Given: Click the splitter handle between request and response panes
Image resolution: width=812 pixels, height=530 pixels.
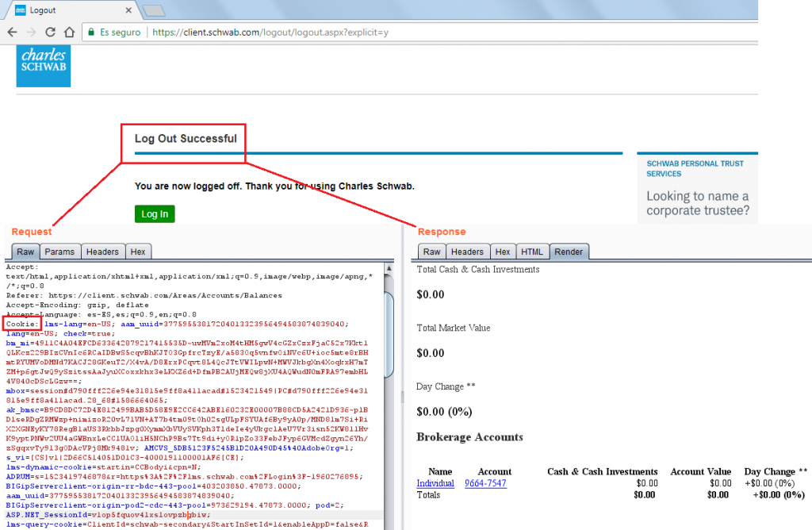Looking at the screenshot, I should (402, 397).
